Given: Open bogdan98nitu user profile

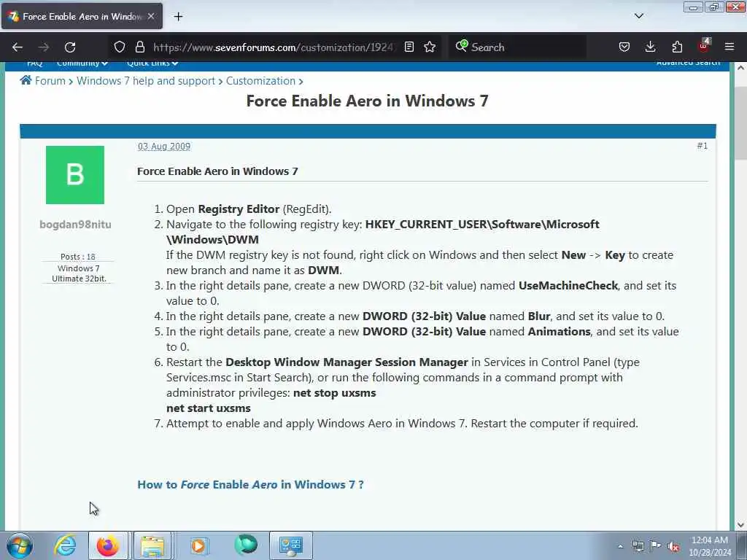Looking at the screenshot, I should click(75, 225).
